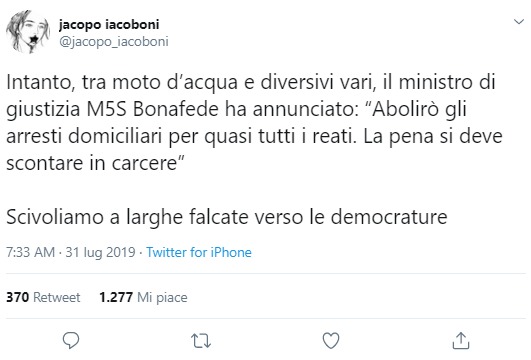The height and width of the screenshot is (360, 531).
Task: Click the @jacopo_iacoboni handle
Action: [x=113, y=42]
